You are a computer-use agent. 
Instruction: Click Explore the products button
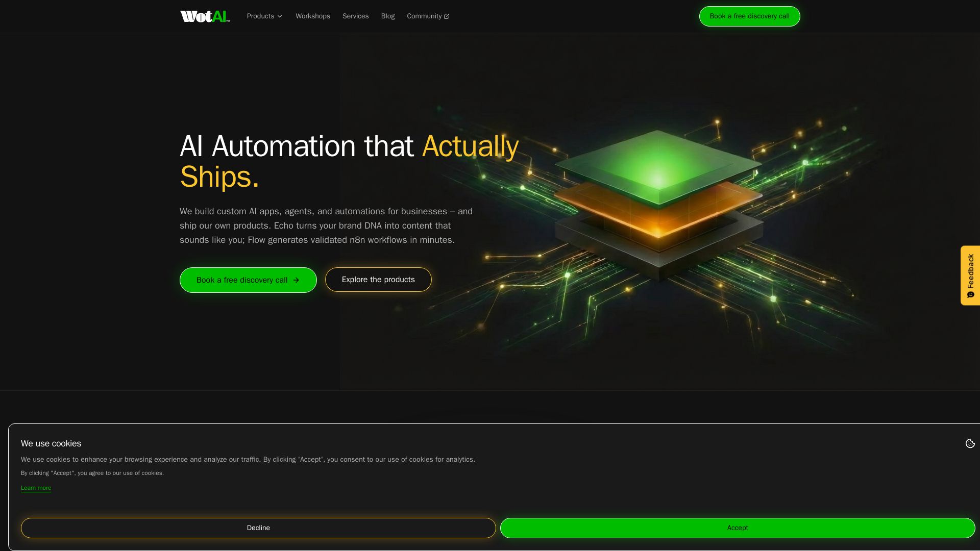378,280
